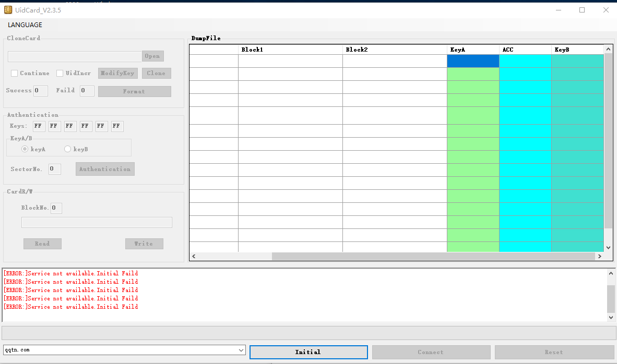The height and width of the screenshot is (364, 617).
Task: Click the KeyA column header
Action: click(x=473, y=50)
